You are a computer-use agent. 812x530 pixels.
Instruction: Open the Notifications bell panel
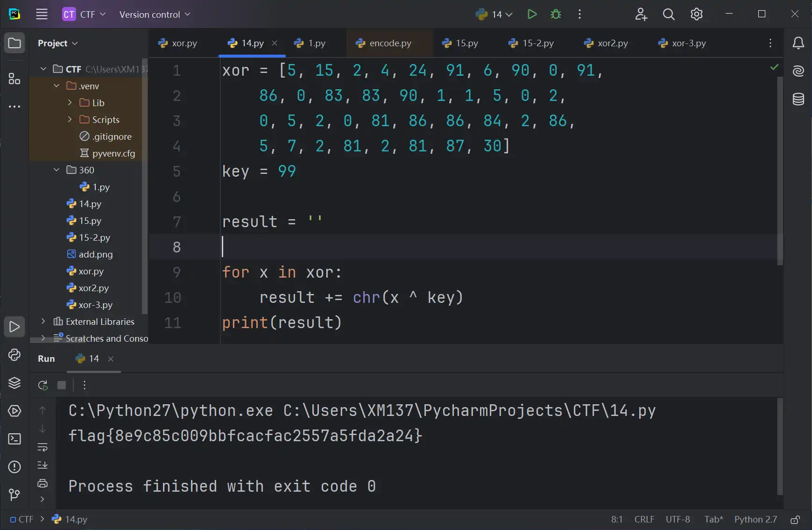coord(798,43)
